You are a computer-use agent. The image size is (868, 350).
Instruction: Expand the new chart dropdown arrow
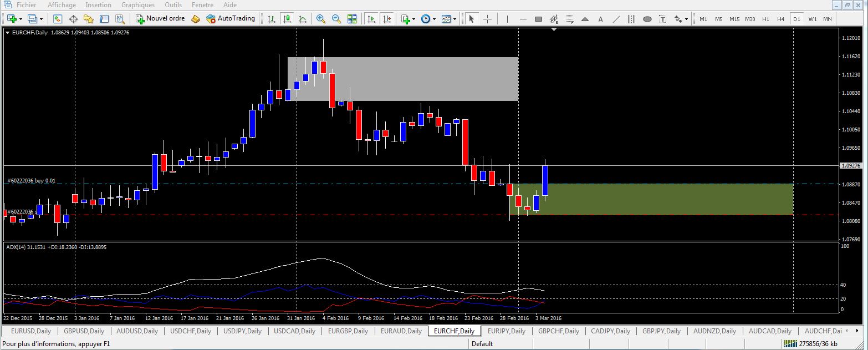21,19
